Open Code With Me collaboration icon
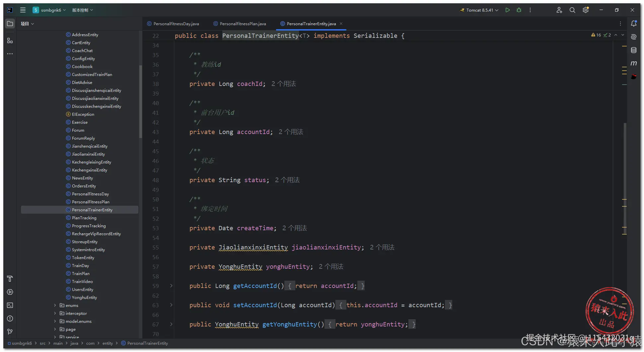 click(x=559, y=10)
